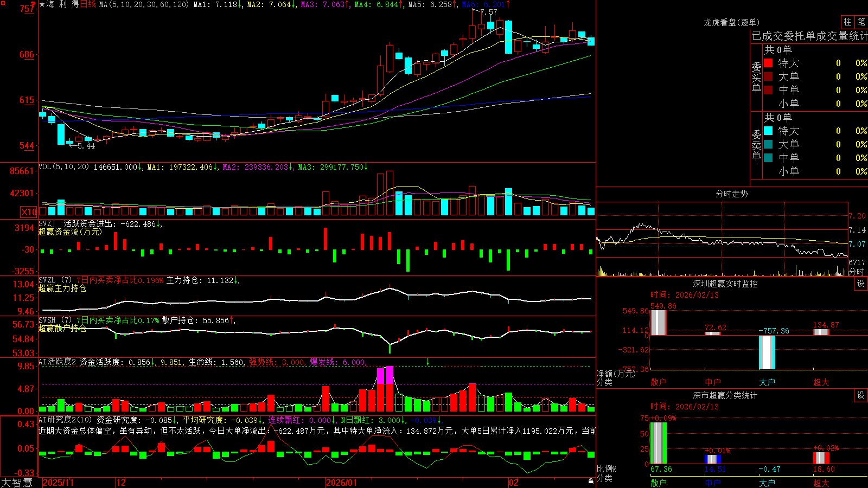Click the 委卖单 section label

[756, 145]
